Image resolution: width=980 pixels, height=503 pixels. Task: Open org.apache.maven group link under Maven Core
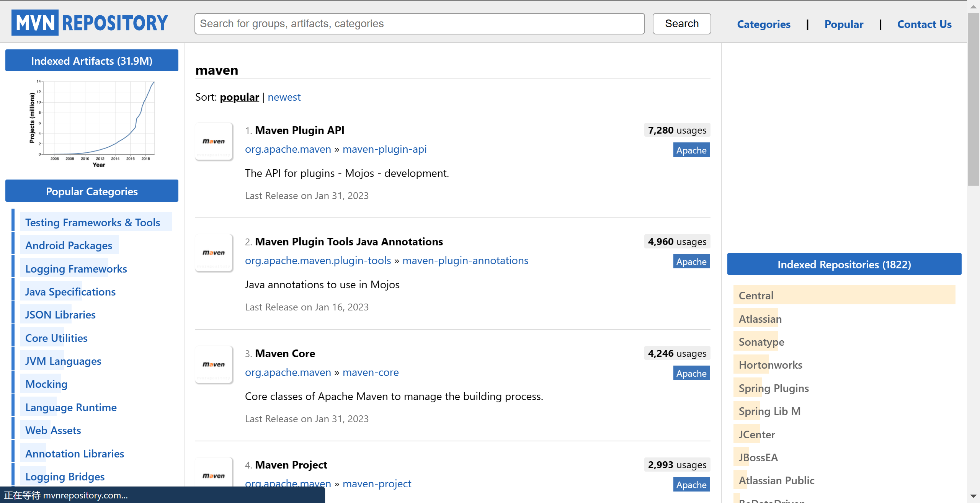pos(288,372)
